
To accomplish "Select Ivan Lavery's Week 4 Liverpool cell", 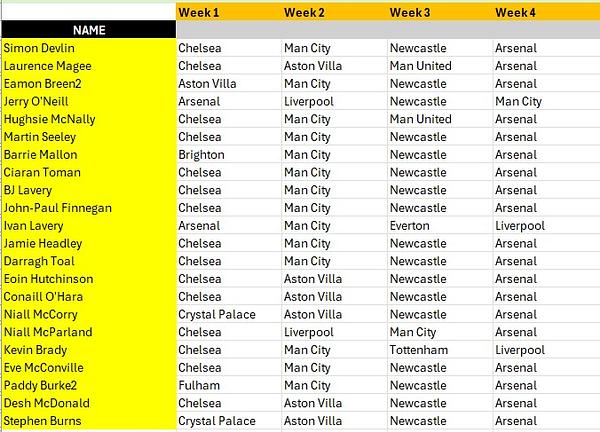I will pos(520,226).
